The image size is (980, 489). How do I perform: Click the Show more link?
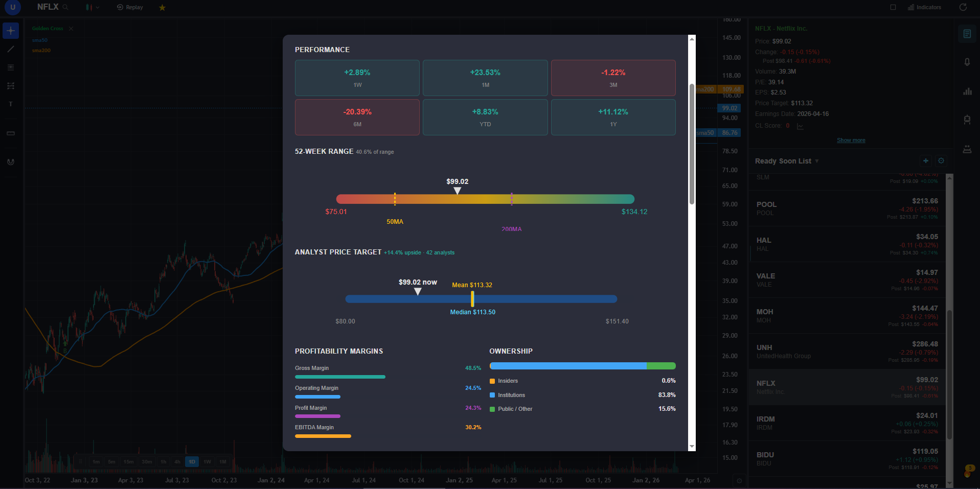coord(851,139)
